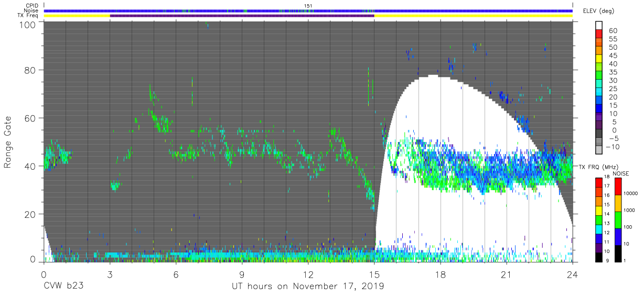Image resolution: width=644 pixels, height=297 pixels.
Task: Click the ELEV (deg) colorbar title
Action: (x=598, y=10)
